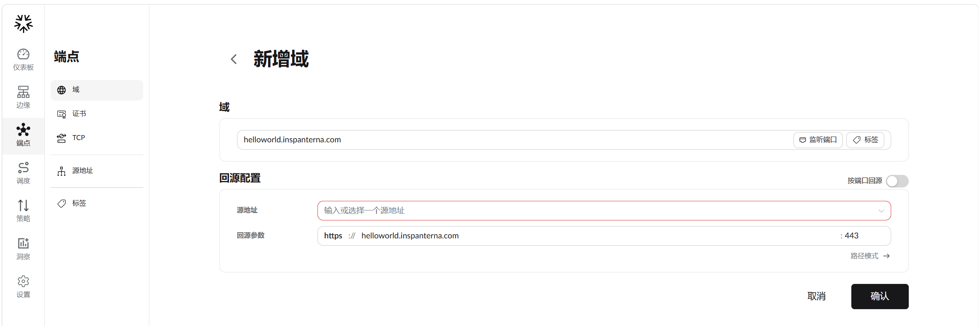This screenshot has height=326, width=980.
Task: Click the app logo at top left
Action: [23, 24]
